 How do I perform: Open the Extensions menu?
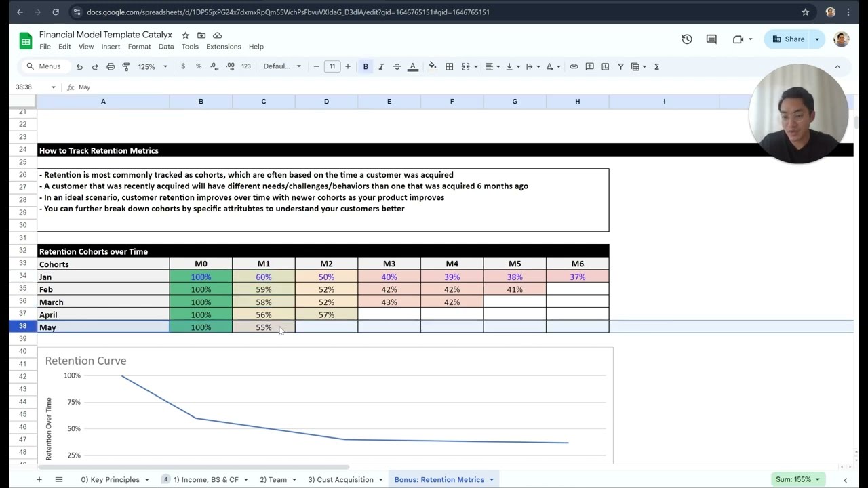[x=223, y=47]
